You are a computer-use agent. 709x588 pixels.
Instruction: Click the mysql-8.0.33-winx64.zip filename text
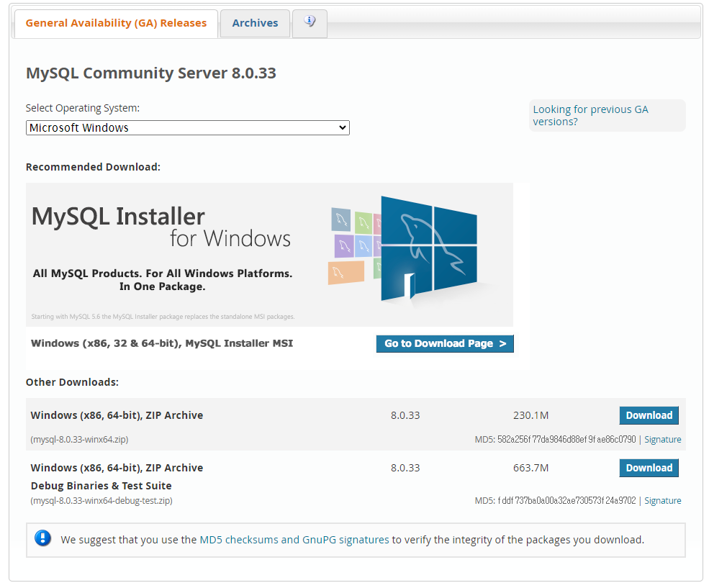click(x=81, y=439)
